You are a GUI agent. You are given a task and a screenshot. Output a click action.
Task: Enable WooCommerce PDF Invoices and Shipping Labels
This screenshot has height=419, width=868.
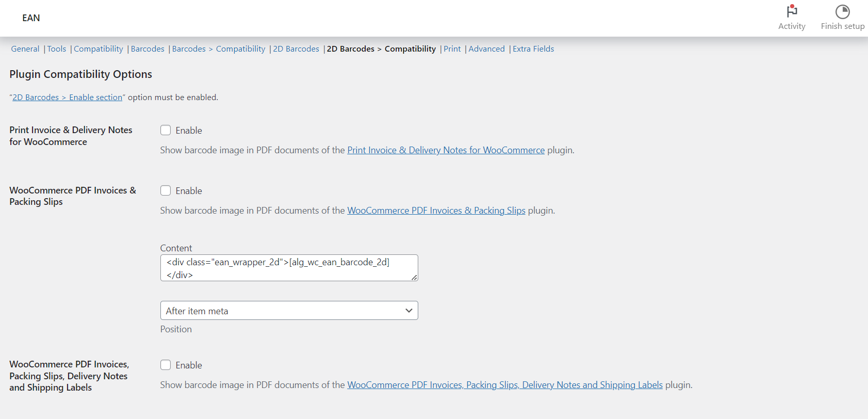(166, 365)
